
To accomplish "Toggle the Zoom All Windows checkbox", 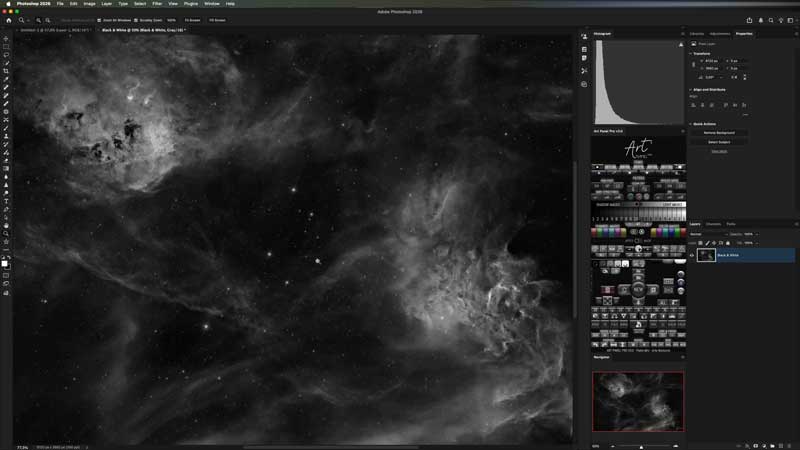I will 99,20.
